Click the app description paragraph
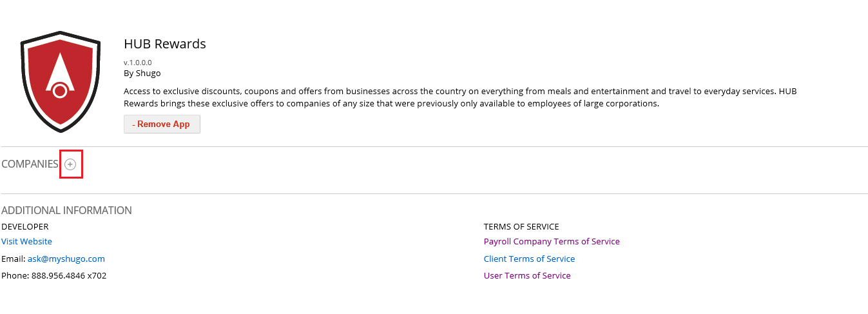The width and height of the screenshot is (868, 314). (451, 97)
